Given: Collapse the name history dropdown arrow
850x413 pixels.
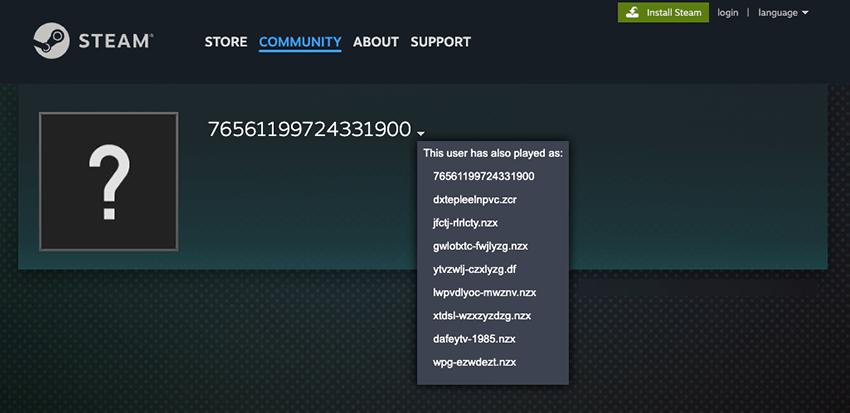Looking at the screenshot, I should click(x=421, y=133).
